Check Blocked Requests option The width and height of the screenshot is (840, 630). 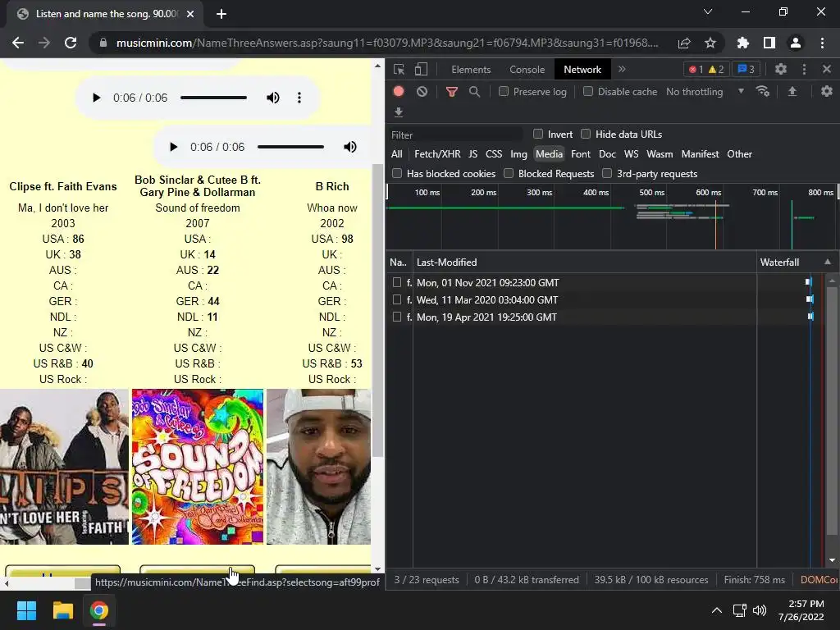[509, 174]
